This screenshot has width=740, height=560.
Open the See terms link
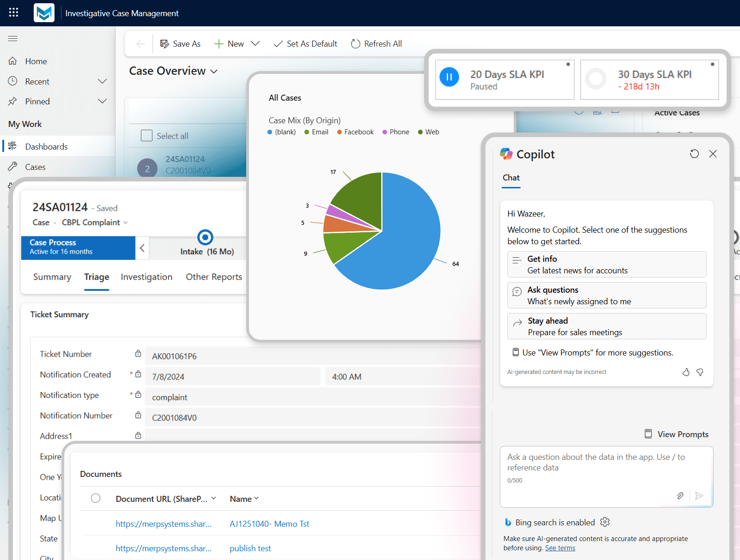tap(560, 548)
